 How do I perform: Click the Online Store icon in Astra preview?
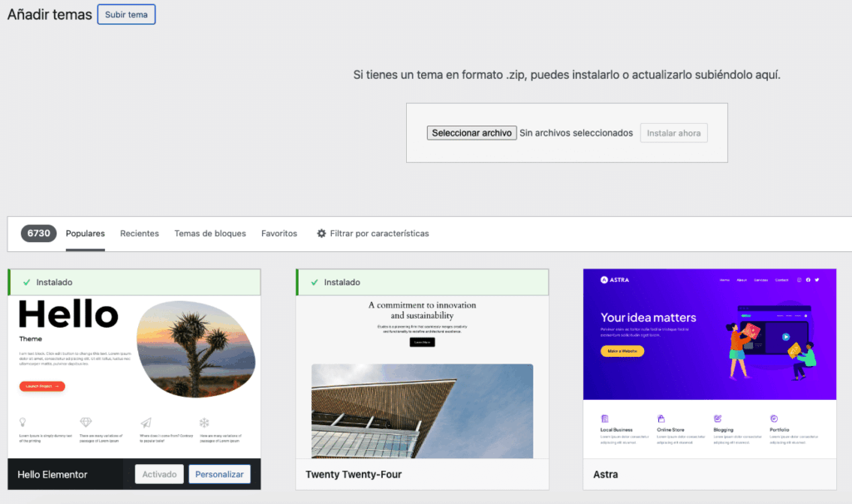click(661, 418)
